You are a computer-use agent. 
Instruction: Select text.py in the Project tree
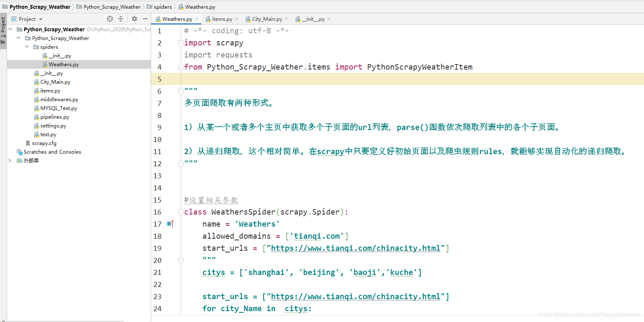coord(45,135)
